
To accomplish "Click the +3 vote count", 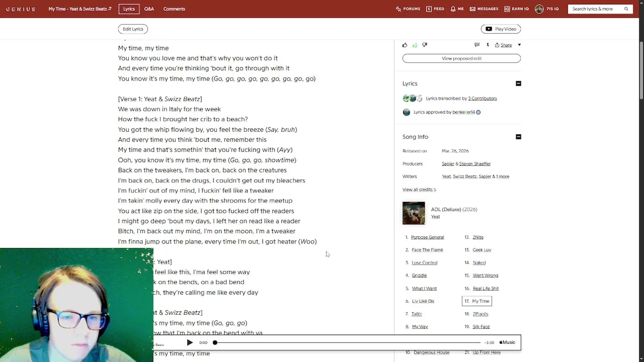I will tap(415, 45).
